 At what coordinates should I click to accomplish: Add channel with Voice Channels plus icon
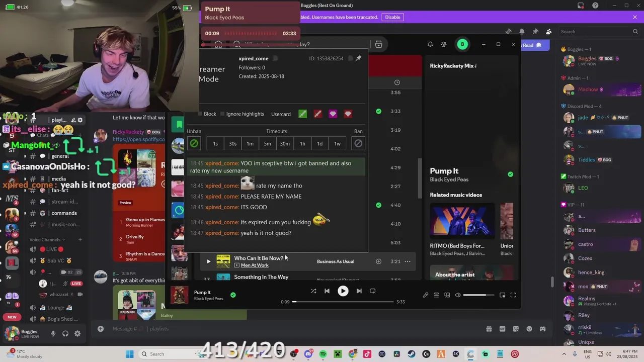click(80, 240)
